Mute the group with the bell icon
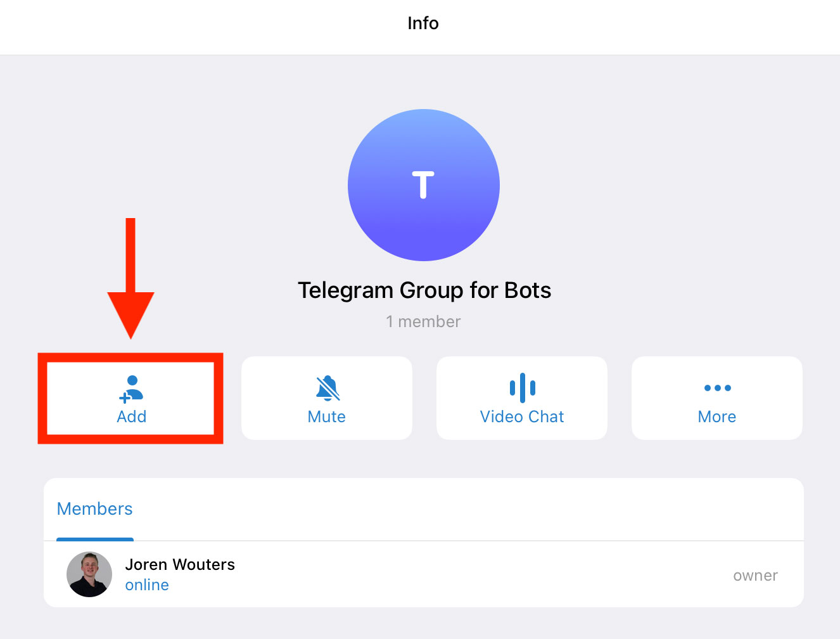Viewport: 840px width, 639px height. click(x=327, y=398)
